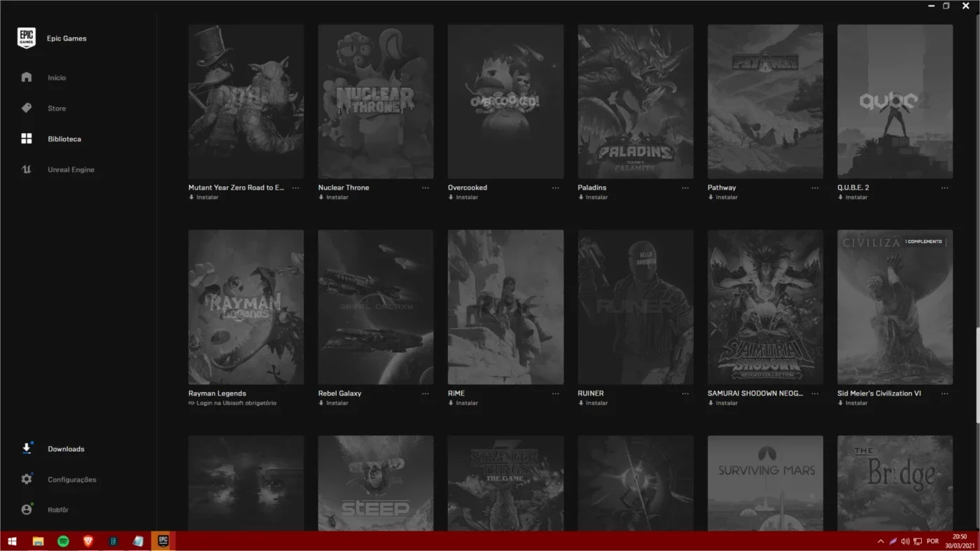The width and height of the screenshot is (980, 551).
Task: Click Instalar under RiME
Action: pyautogui.click(x=463, y=403)
